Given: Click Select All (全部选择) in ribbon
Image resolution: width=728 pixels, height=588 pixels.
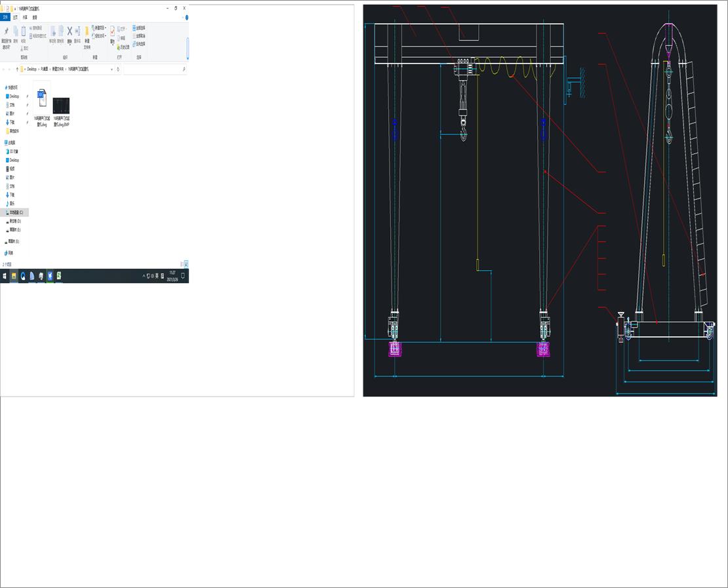Looking at the screenshot, I should (139, 28).
